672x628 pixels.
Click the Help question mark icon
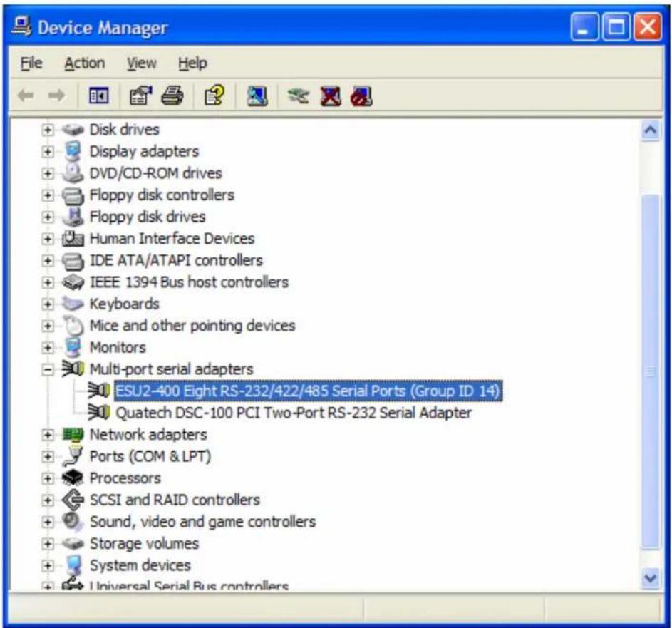214,96
